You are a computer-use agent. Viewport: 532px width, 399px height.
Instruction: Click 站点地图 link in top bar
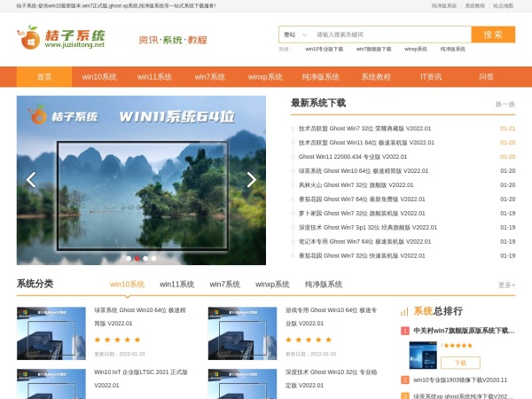point(503,6)
